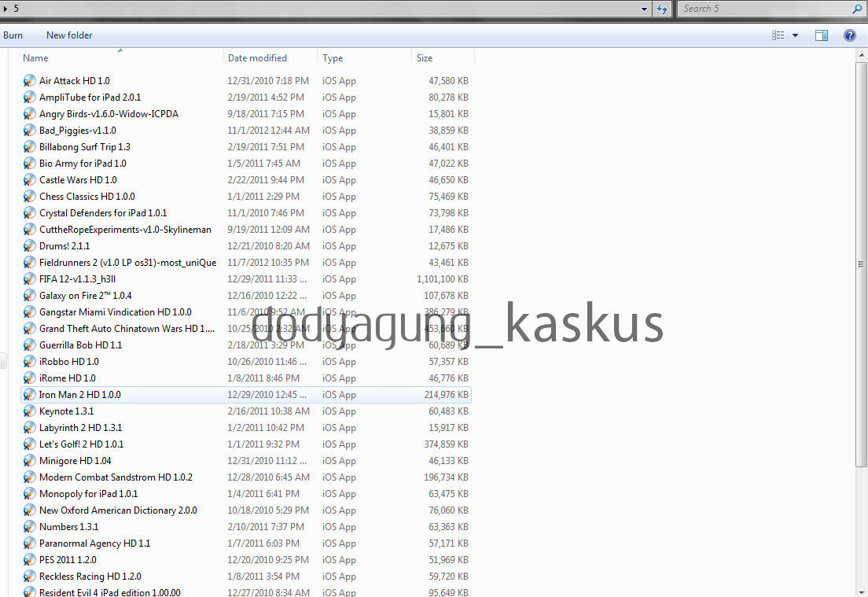Click the 196,734 KB size value
The height and width of the screenshot is (597, 868).
pos(446,477)
